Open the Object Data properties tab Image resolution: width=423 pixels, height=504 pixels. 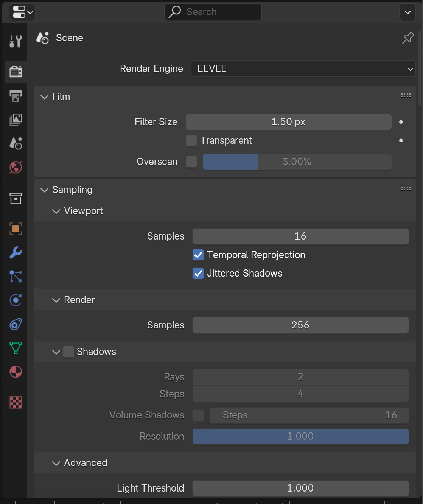[x=16, y=348]
